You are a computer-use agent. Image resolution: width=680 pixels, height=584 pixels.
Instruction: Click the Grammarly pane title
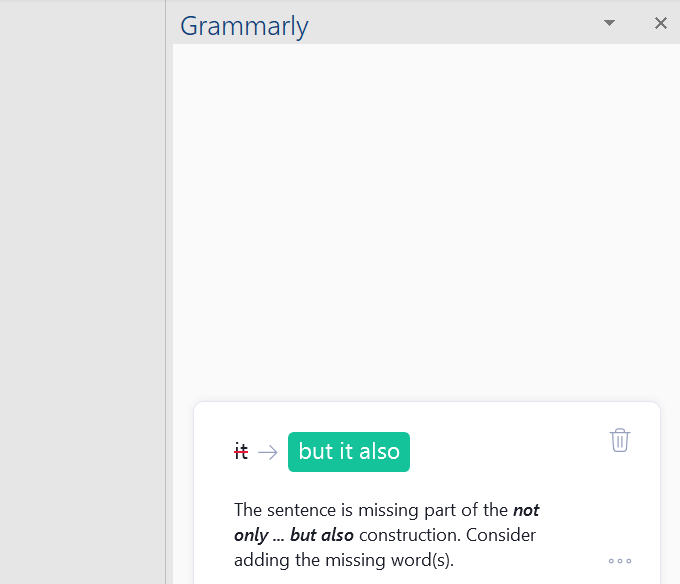coord(244,26)
